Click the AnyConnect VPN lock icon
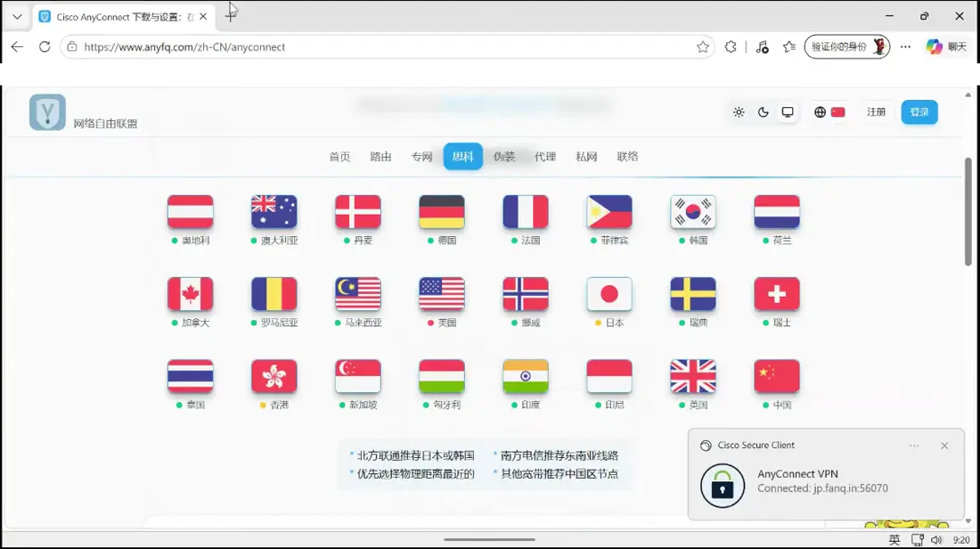Screen dimensions: 980x549 [723, 485]
